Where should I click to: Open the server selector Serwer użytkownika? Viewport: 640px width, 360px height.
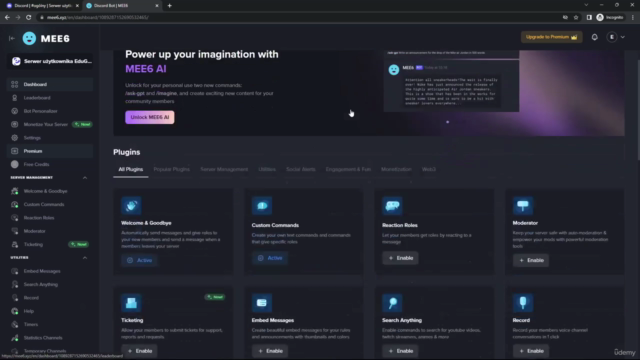[x=51, y=61]
